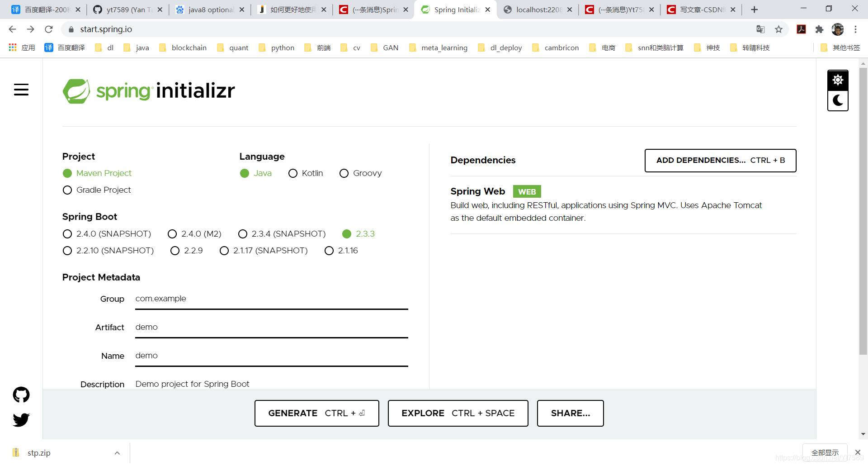Close the downloads bar

click(858, 452)
